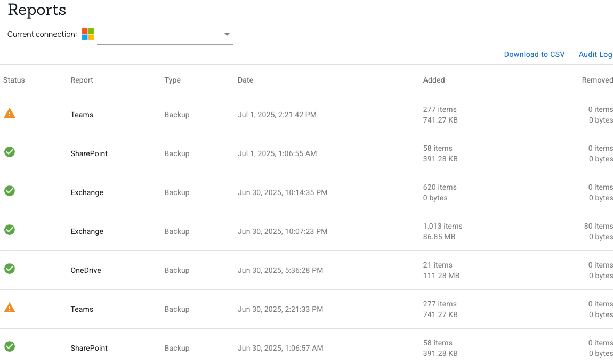This screenshot has height=364, width=613.
Task: Click date Jun 30, 2025, 2:21:33 PM
Action: point(280,309)
